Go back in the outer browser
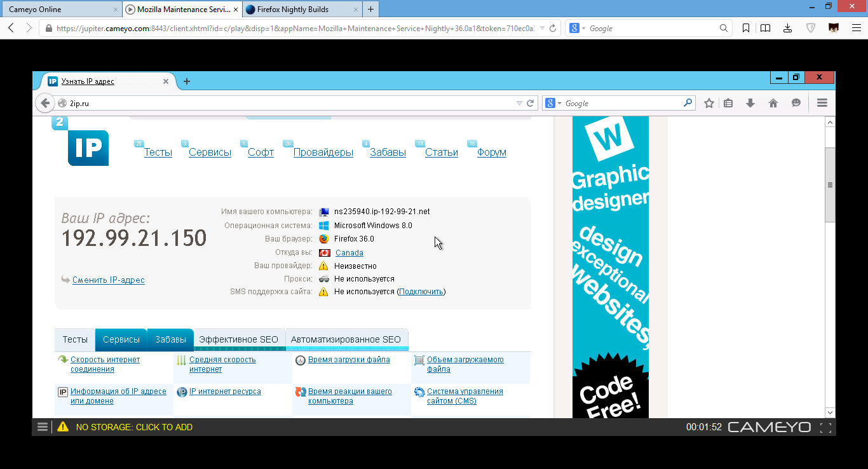The height and width of the screenshot is (469, 868). [11, 28]
